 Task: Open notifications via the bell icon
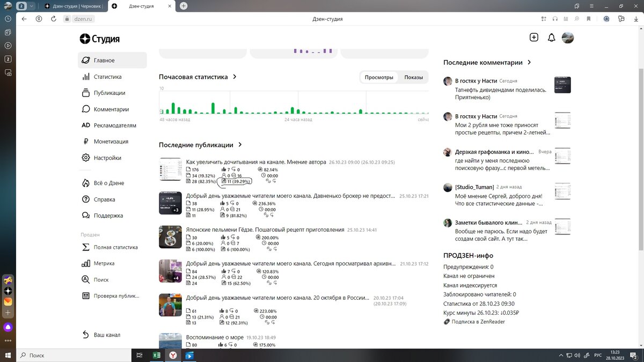point(551,38)
